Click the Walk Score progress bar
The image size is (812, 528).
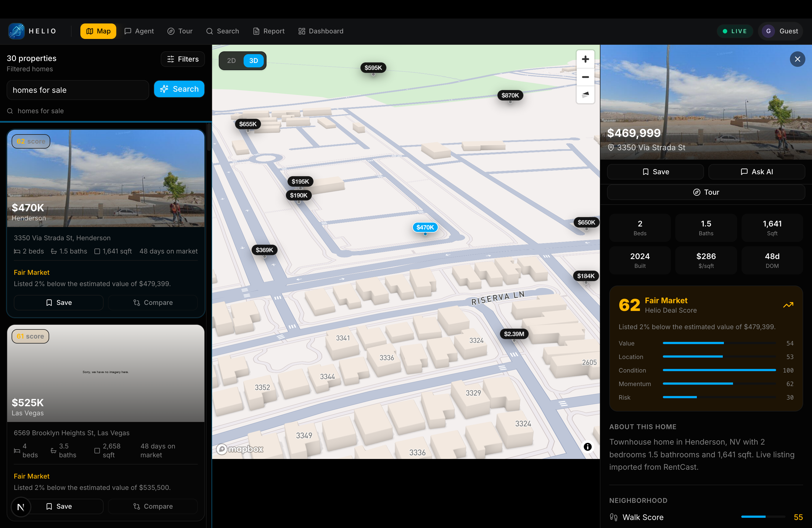point(763,517)
